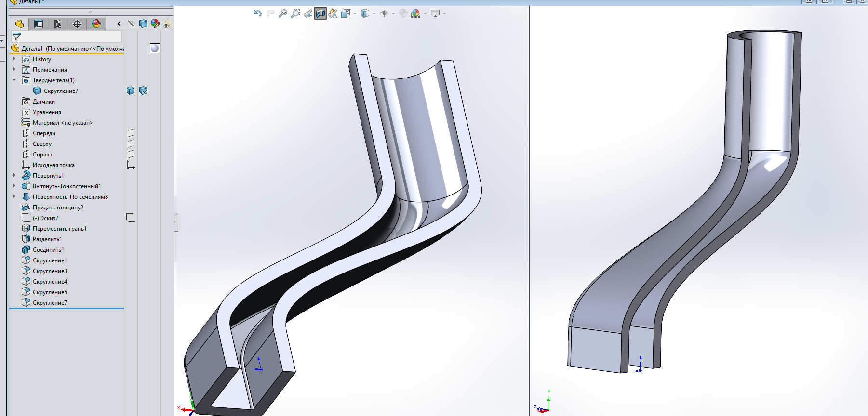Expand the Повернуть1 feature

14,175
